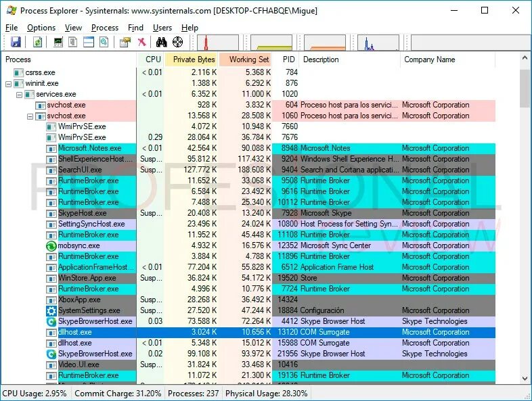
Task: Click the XboxApp.exe process icon
Action: pyautogui.click(x=51, y=300)
